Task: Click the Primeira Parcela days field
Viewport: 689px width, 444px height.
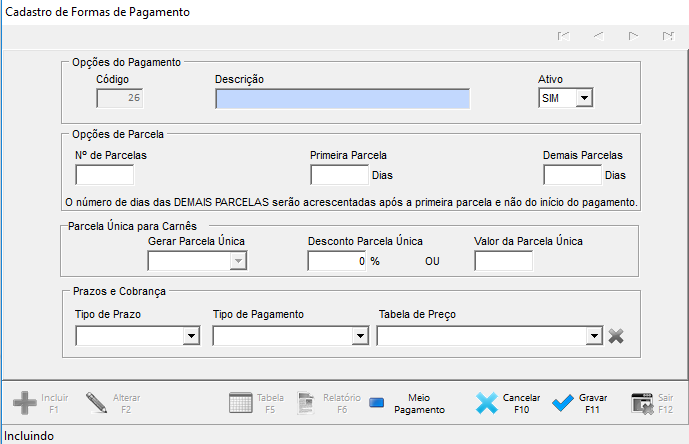Action: (340, 175)
